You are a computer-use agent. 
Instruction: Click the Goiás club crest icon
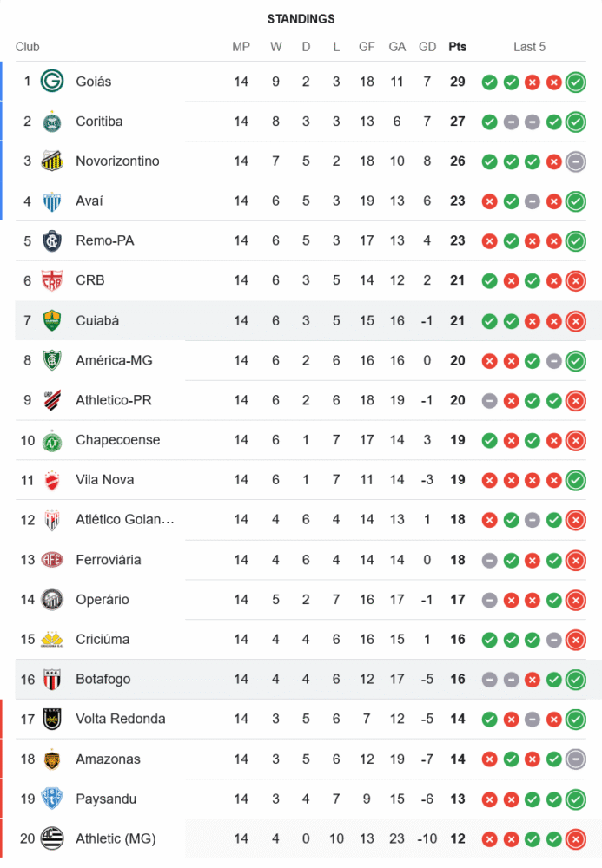(52, 82)
